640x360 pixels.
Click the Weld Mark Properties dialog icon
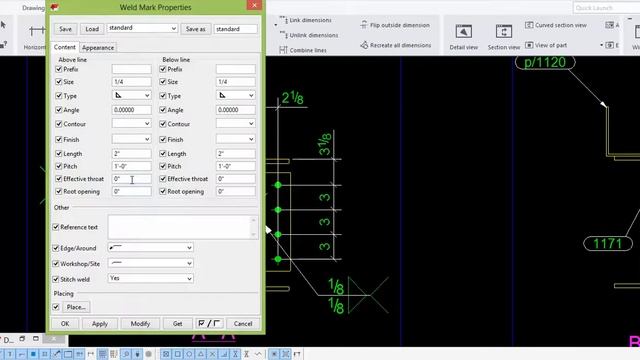click(54, 7)
